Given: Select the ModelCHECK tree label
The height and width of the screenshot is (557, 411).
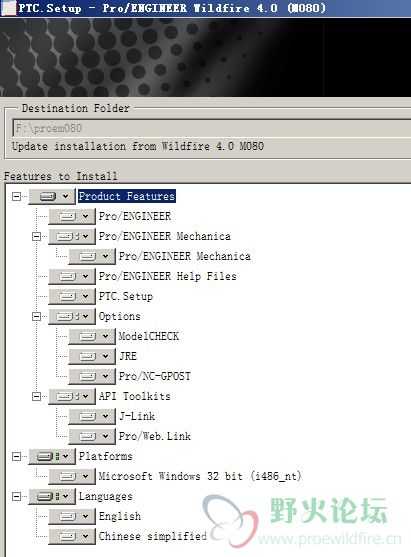Looking at the screenshot, I should click(x=148, y=336).
